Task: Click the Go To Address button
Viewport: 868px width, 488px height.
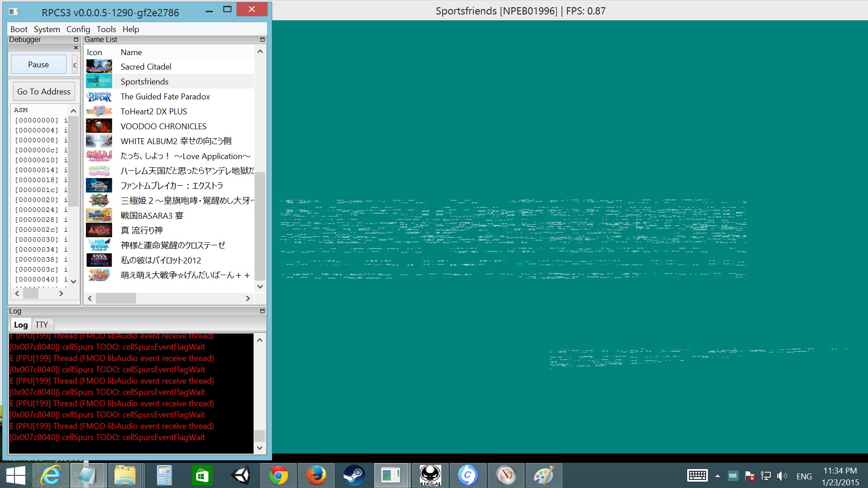Action: (x=44, y=92)
